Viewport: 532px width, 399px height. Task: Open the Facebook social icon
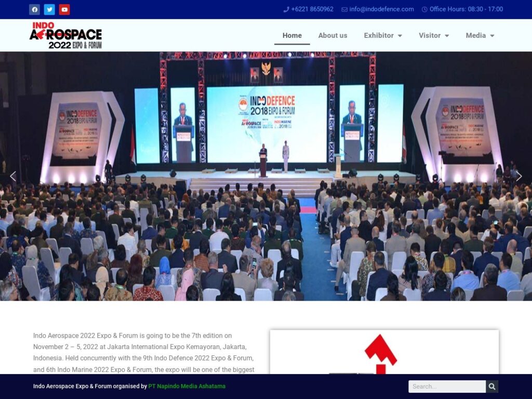35,9
